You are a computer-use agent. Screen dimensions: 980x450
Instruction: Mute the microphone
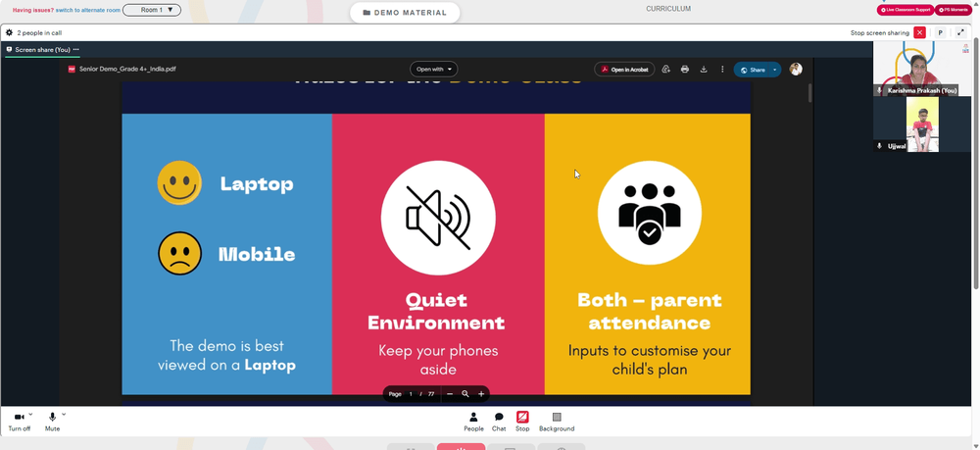point(53,422)
